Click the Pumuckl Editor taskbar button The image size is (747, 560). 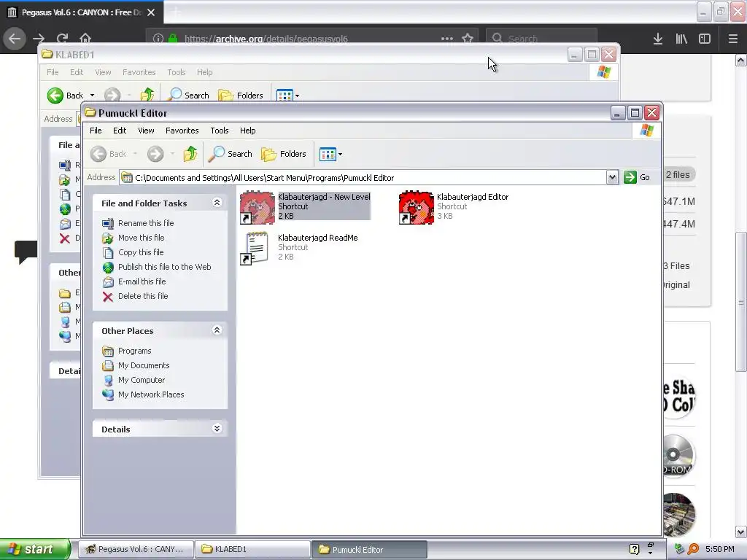click(x=369, y=550)
